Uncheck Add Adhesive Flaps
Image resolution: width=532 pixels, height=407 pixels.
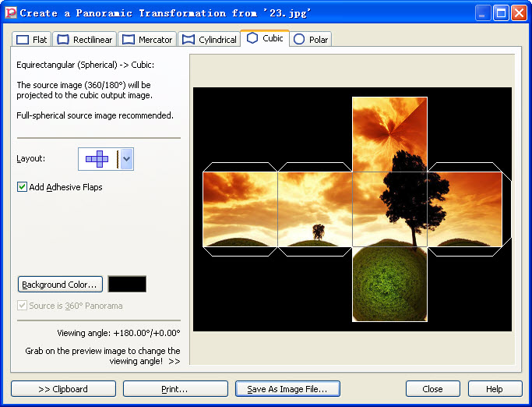coord(22,187)
